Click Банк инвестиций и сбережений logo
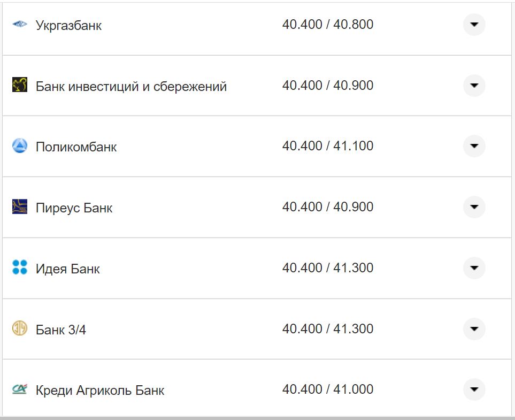The width and height of the screenshot is (515, 420). tap(20, 85)
